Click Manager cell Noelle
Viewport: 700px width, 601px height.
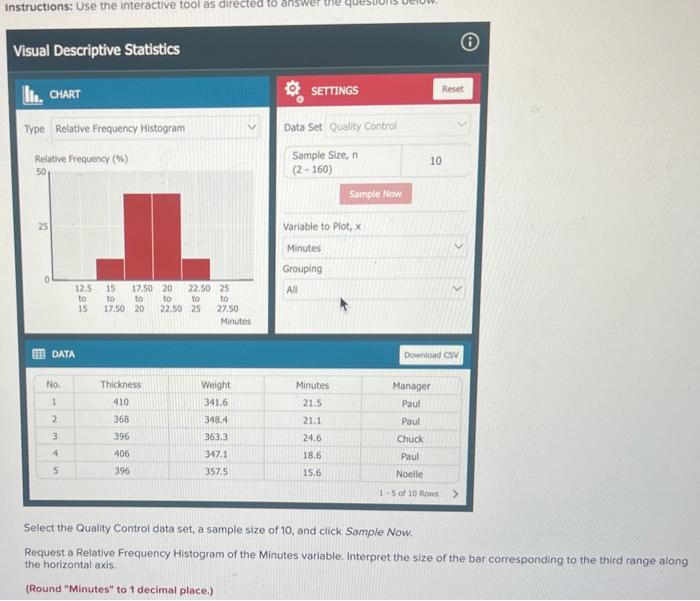tap(409, 474)
